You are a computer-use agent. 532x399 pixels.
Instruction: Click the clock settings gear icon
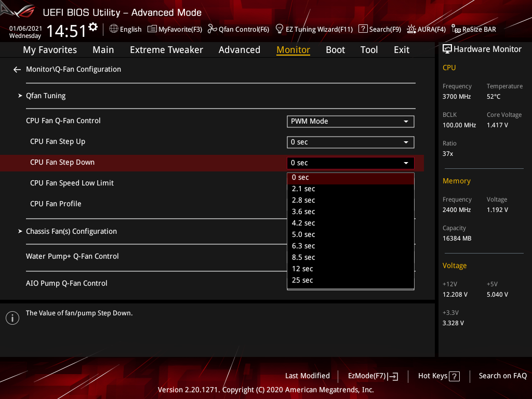[x=93, y=27]
